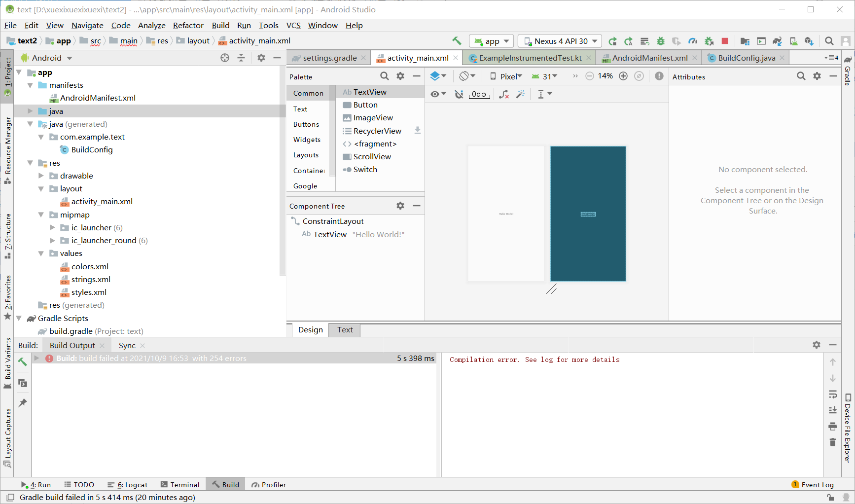Toggle the autoconnect magnet icon
This screenshot has height=504, width=855.
pos(459,94)
